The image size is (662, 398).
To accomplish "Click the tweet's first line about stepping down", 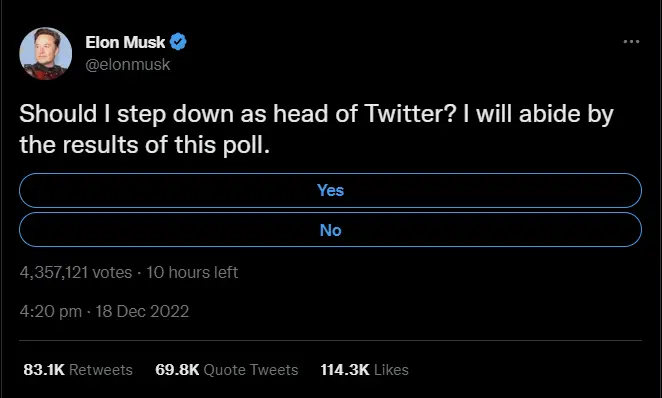I will (x=317, y=114).
